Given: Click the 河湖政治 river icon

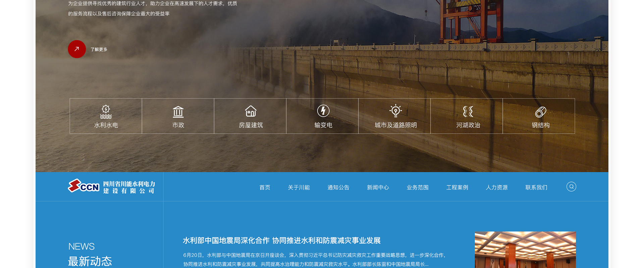Looking at the screenshot, I should click(x=468, y=111).
